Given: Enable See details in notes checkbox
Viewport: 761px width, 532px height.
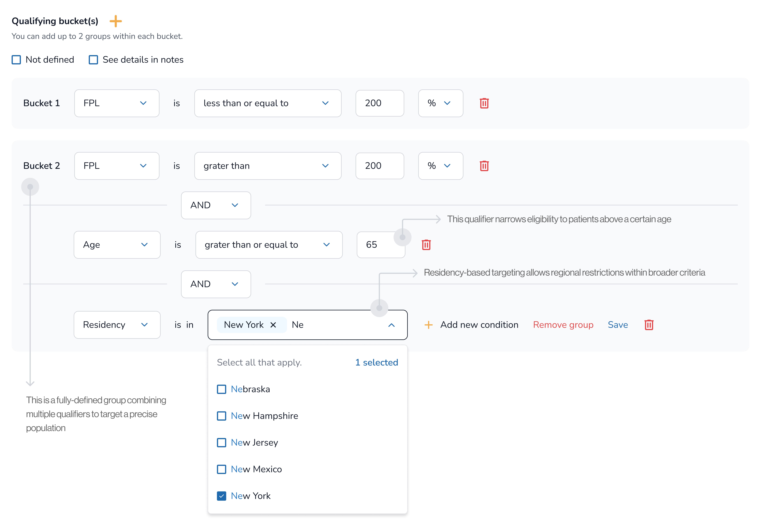Looking at the screenshot, I should pyautogui.click(x=94, y=60).
